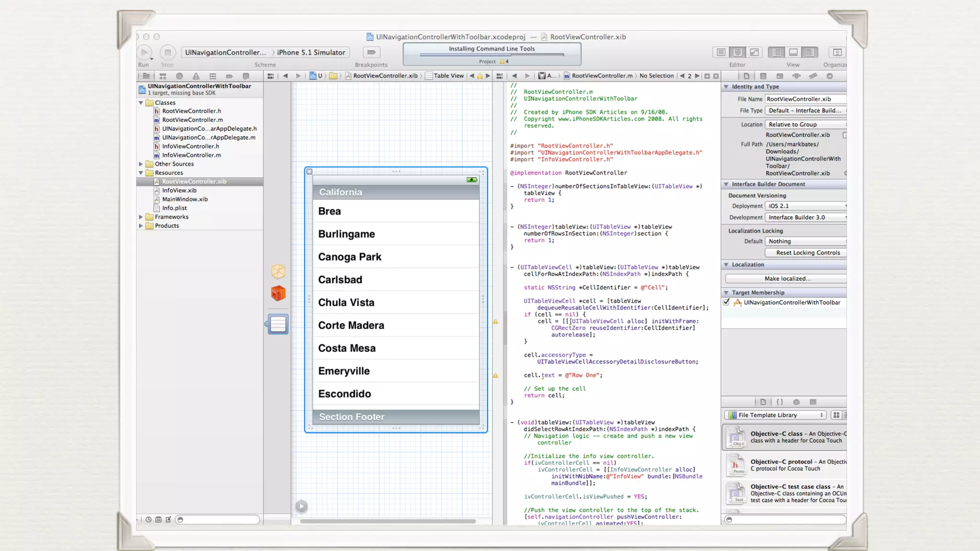The height and width of the screenshot is (551, 980).
Task: Uncheck UINavigationControllerWithToolbar target membership
Action: pos(726,302)
